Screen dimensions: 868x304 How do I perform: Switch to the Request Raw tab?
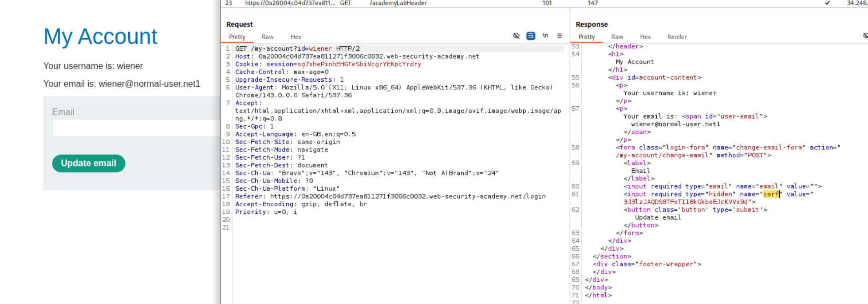(268, 37)
